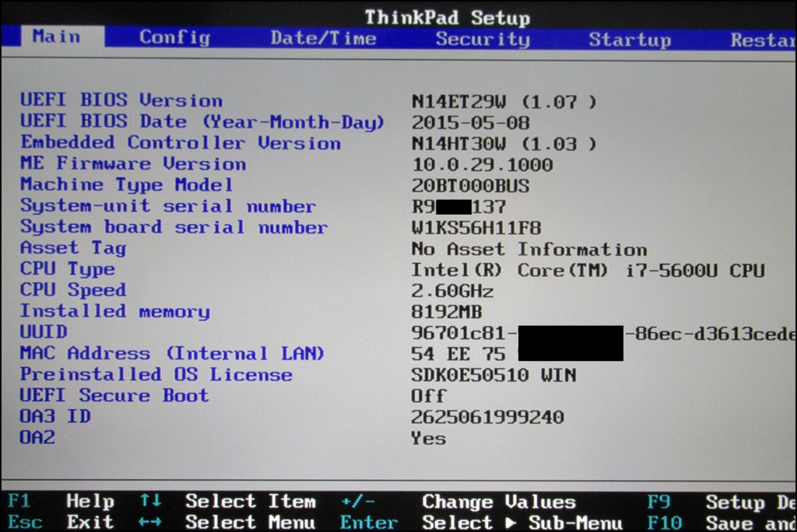Click the up/down arrows footer symbol
Image resolution: width=797 pixels, height=532 pixels.
click(151, 501)
